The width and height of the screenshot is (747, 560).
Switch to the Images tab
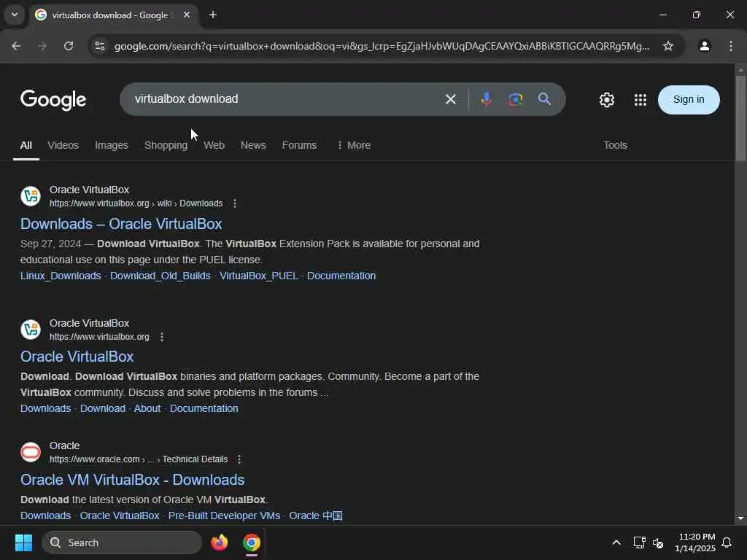[112, 145]
